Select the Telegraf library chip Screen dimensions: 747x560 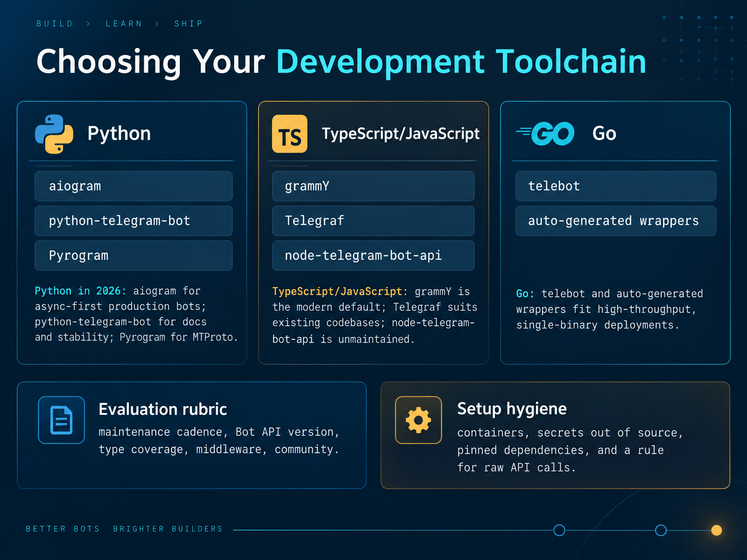373,221
